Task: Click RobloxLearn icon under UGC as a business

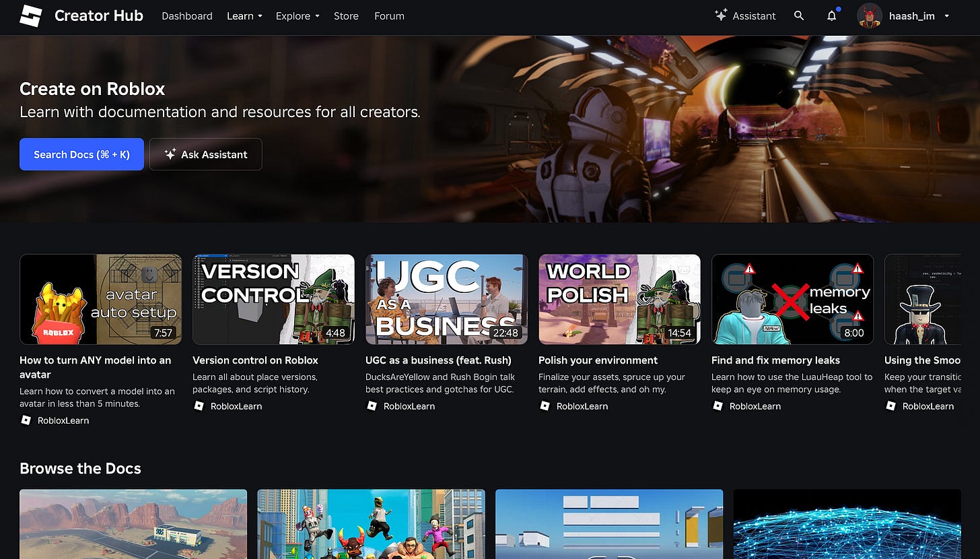Action: click(x=372, y=405)
